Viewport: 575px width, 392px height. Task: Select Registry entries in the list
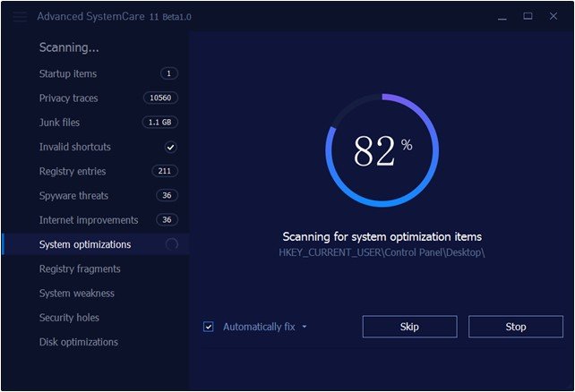(x=95, y=171)
